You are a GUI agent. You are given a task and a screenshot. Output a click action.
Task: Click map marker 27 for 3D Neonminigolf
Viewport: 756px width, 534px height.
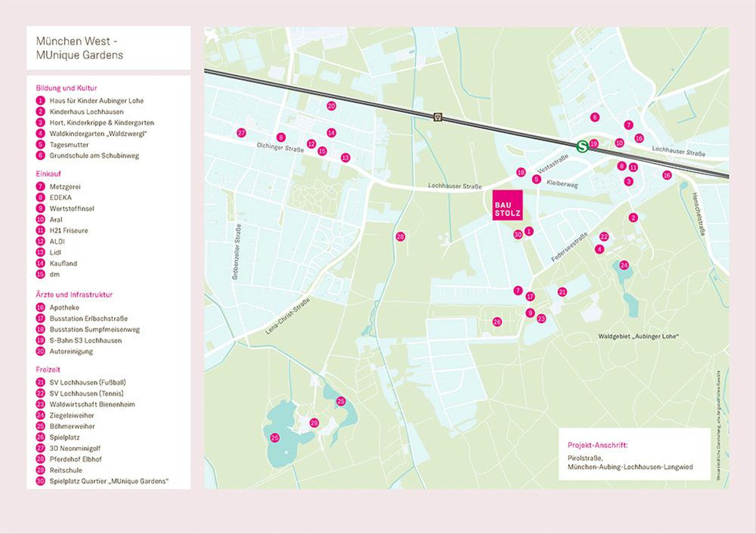click(x=241, y=132)
